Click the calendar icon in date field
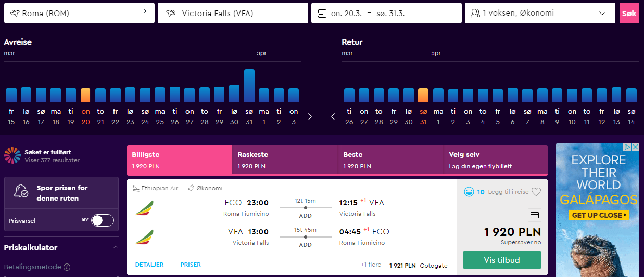644x277 pixels. click(322, 14)
